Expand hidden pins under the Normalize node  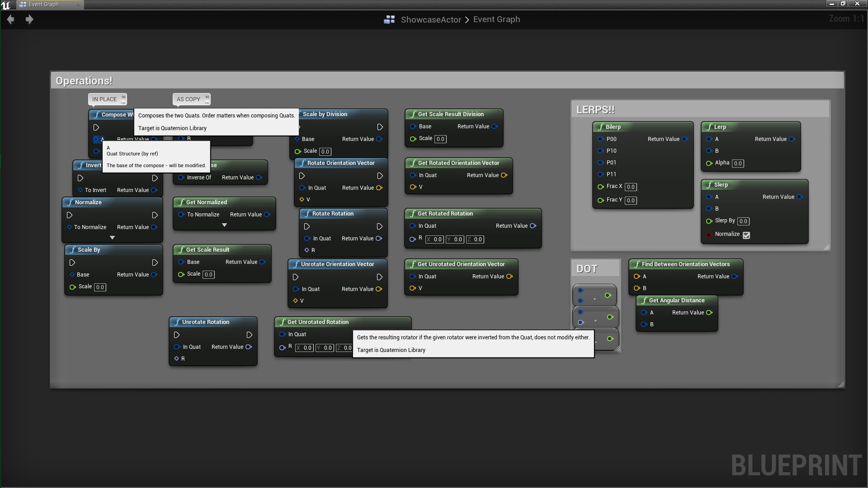(112, 237)
